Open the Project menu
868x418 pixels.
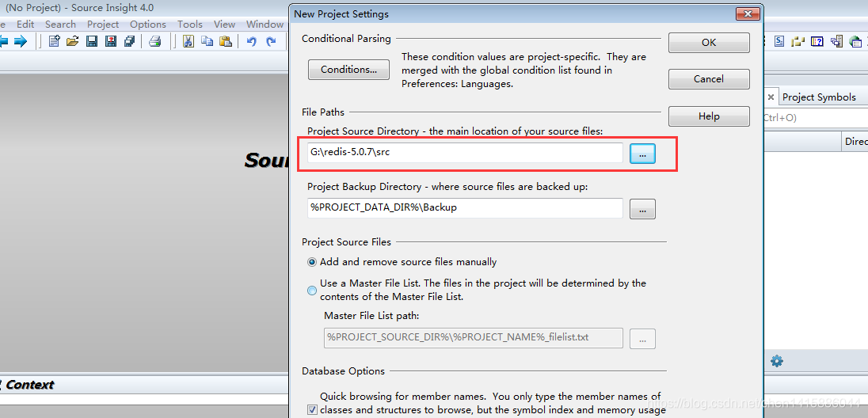pyautogui.click(x=103, y=25)
